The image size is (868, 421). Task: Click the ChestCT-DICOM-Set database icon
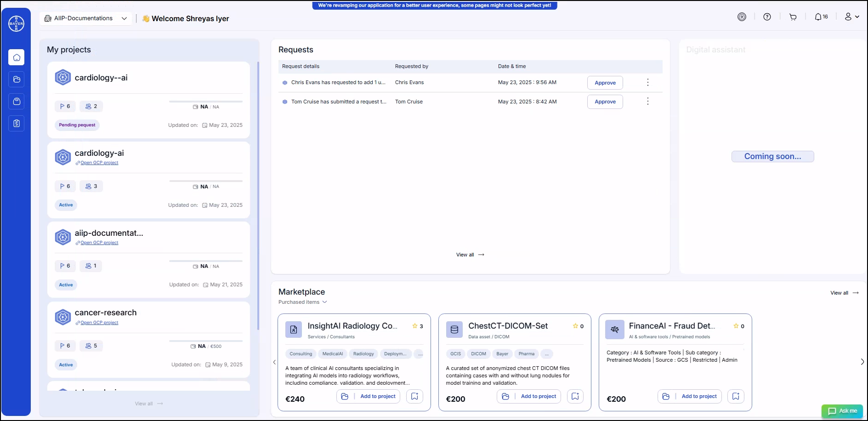tap(454, 330)
